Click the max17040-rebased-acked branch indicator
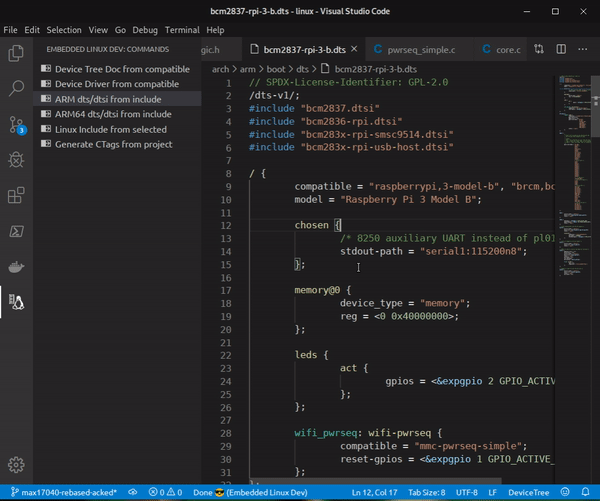The image size is (600, 501). pos(64,492)
